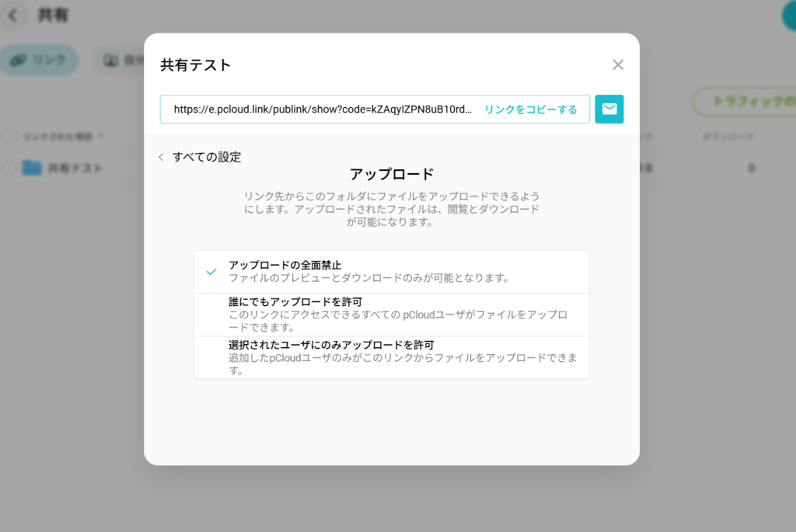This screenshot has height=532, width=796.
Task: Click リンクをコピーする to copy link
Action: click(530, 110)
